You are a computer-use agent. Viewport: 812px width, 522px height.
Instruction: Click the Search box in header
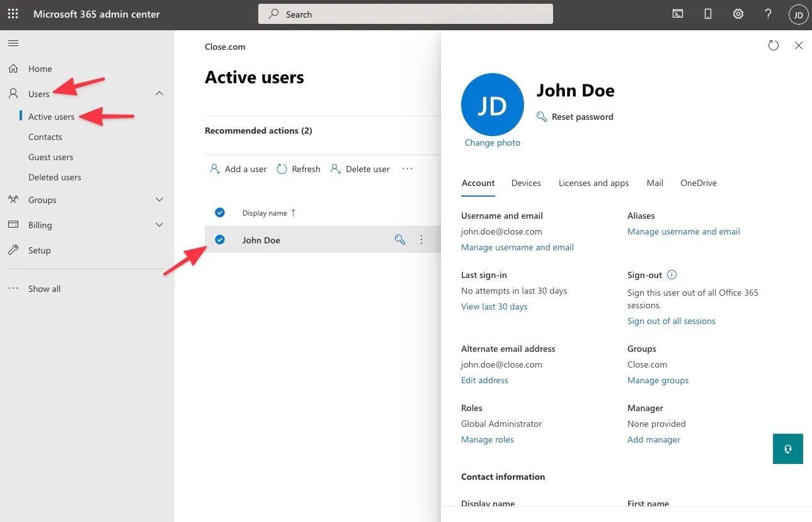(406, 14)
